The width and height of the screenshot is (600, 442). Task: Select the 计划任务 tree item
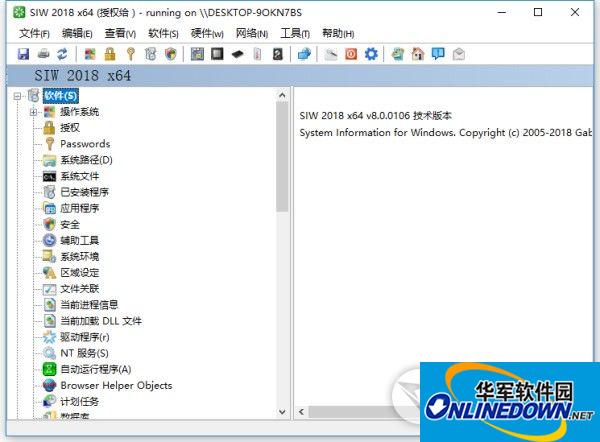pyautogui.click(x=80, y=401)
